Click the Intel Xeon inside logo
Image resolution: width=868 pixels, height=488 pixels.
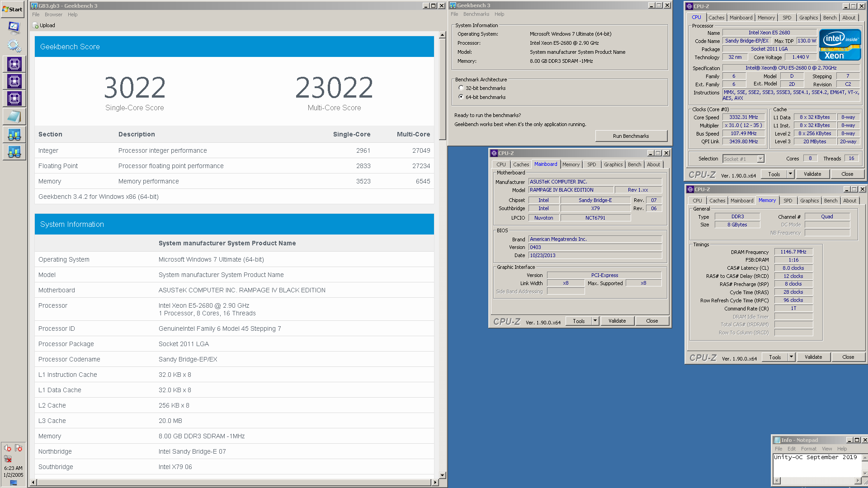point(840,45)
